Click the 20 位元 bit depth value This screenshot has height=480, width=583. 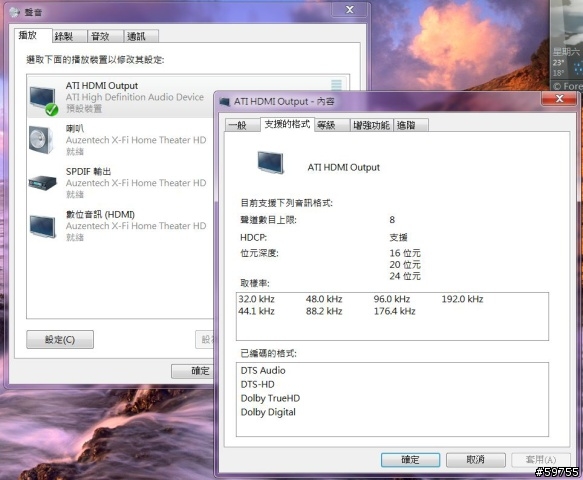405,264
